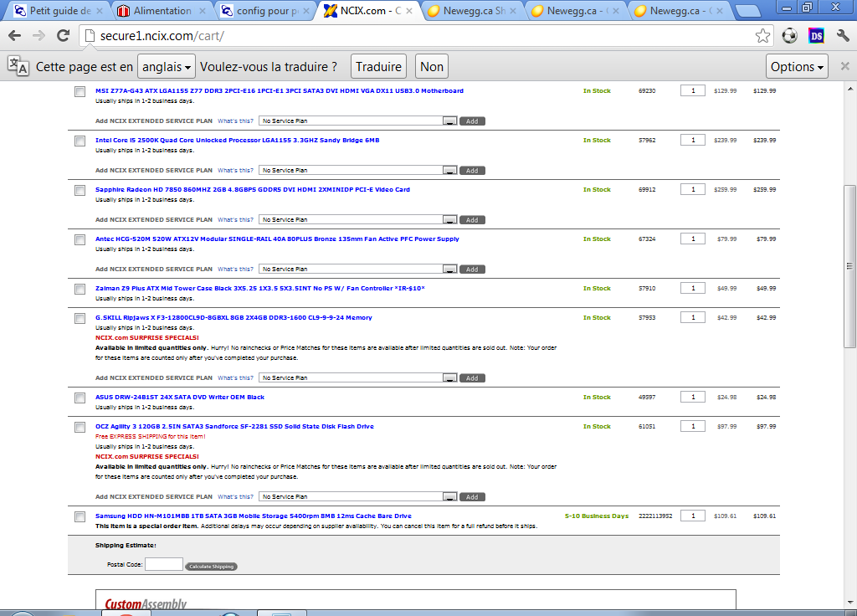Viewport: 857px width, 616px height.
Task: Select the Samsung HDD item checkbox
Action: (x=80, y=517)
